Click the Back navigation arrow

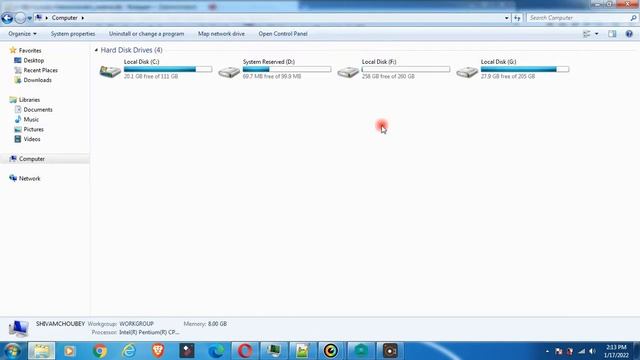(7, 18)
